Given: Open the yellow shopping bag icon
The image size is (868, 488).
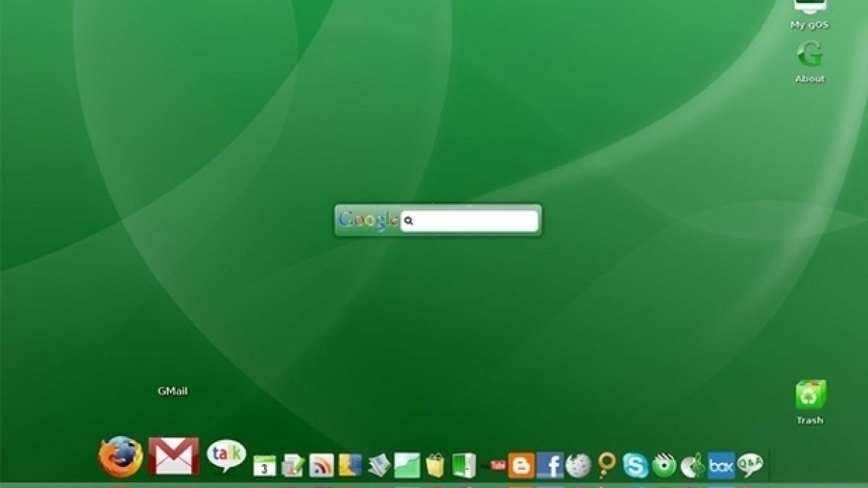Looking at the screenshot, I should pos(435,465).
